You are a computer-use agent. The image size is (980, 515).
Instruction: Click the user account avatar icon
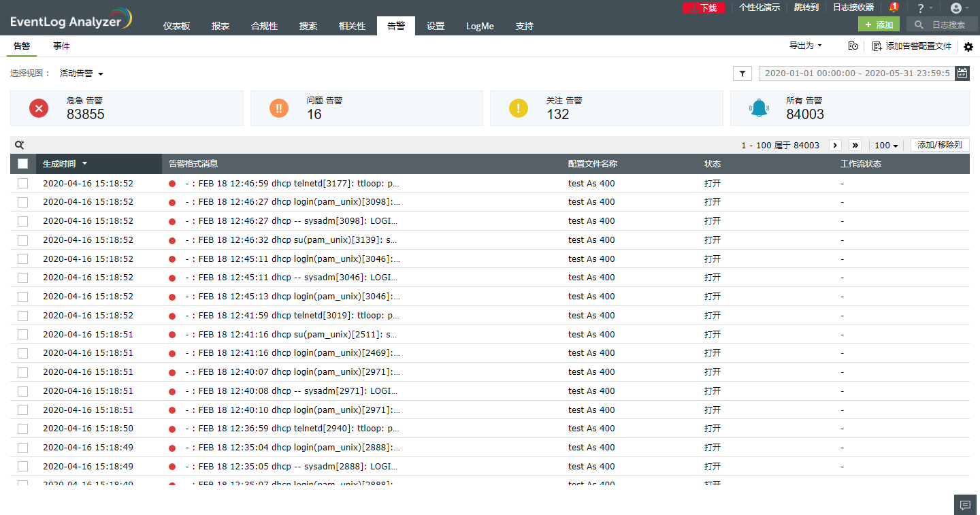coord(956,8)
